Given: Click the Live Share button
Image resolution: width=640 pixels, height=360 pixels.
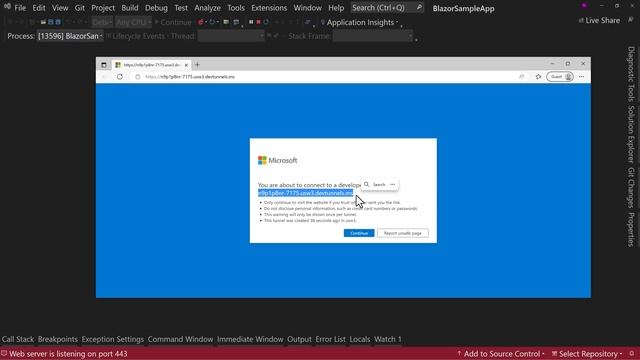Looking at the screenshot, I should (x=599, y=20).
